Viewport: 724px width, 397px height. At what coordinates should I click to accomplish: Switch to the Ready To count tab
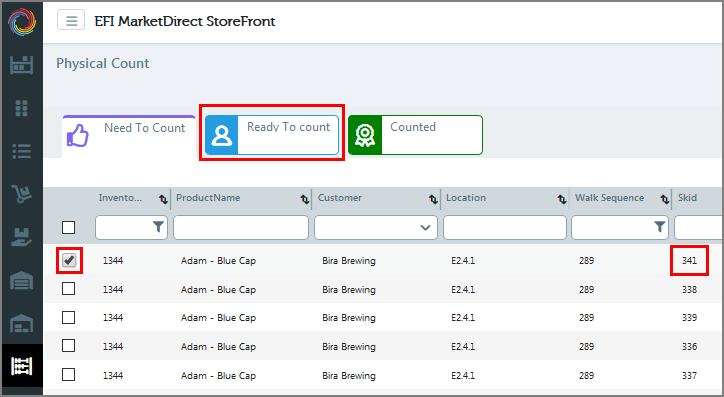[272, 135]
